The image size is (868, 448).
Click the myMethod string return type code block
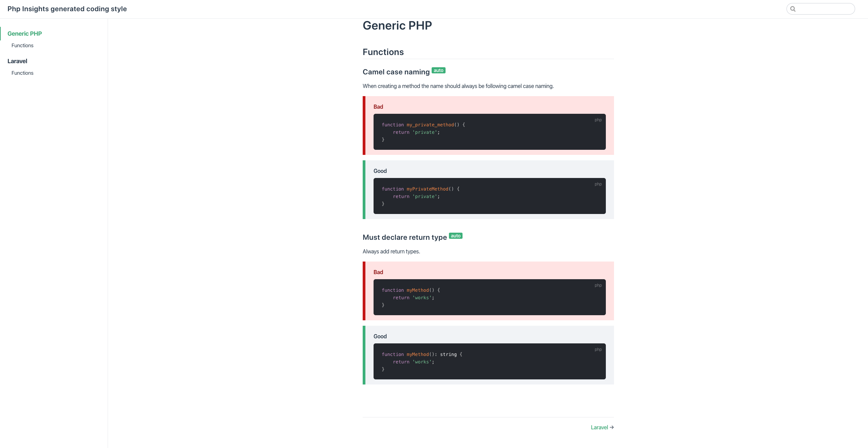[x=489, y=361]
